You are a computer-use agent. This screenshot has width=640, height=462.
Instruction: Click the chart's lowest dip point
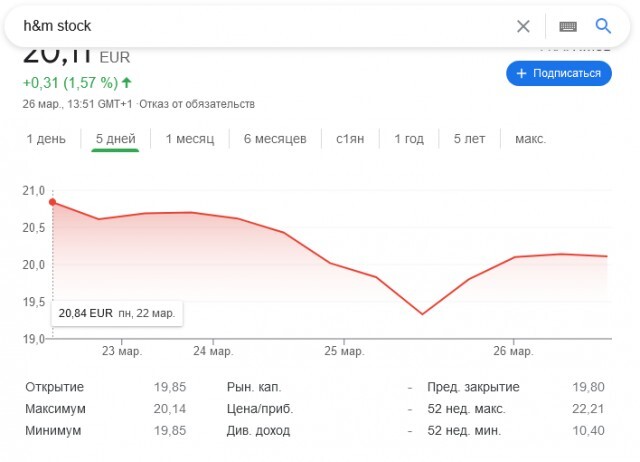pos(422,314)
